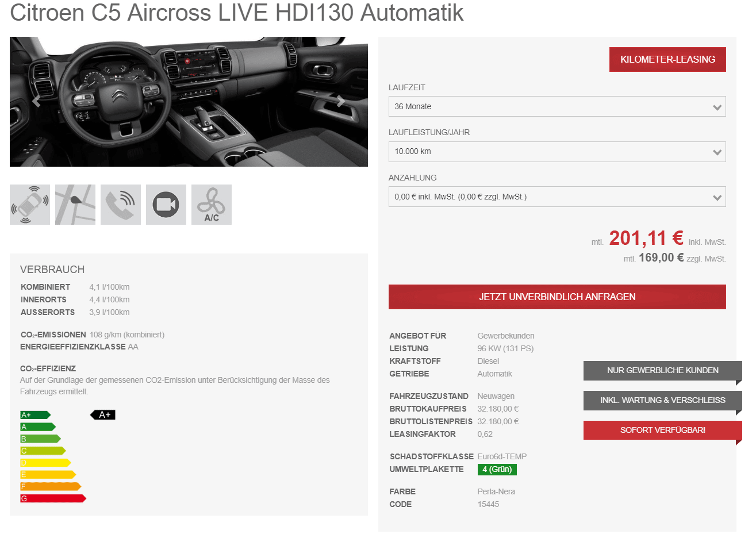The width and height of the screenshot is (756, 534).
Task: Click the Innerorts 4,4 l/100km value
Action: (109, 299)
